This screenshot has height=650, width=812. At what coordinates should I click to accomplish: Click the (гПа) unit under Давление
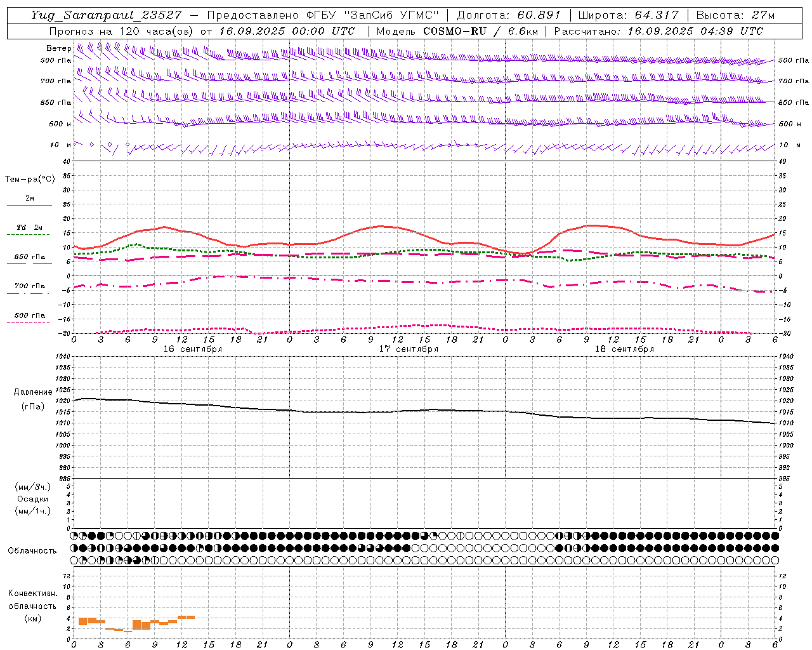pyautogui.click(x=33, y=406)
